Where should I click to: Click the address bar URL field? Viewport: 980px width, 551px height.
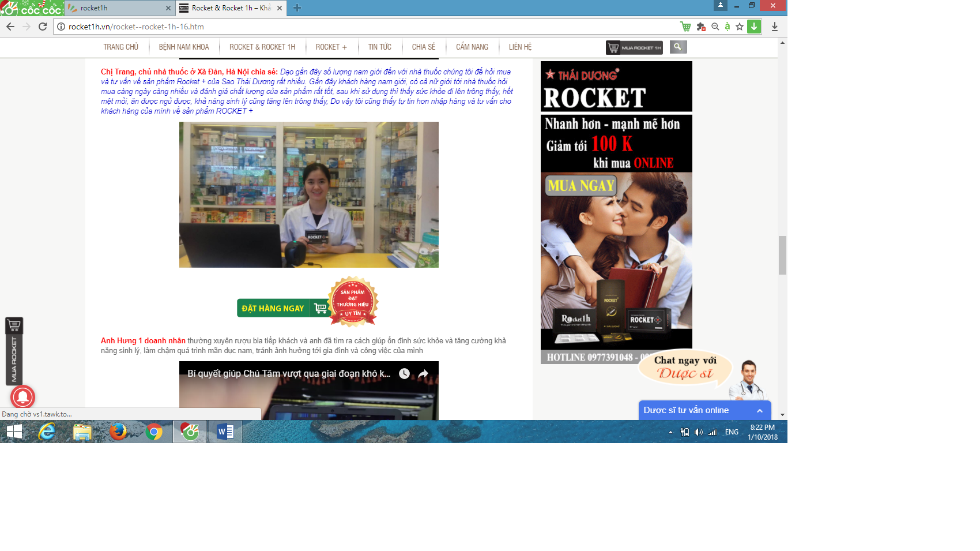(x=369, y=27)
